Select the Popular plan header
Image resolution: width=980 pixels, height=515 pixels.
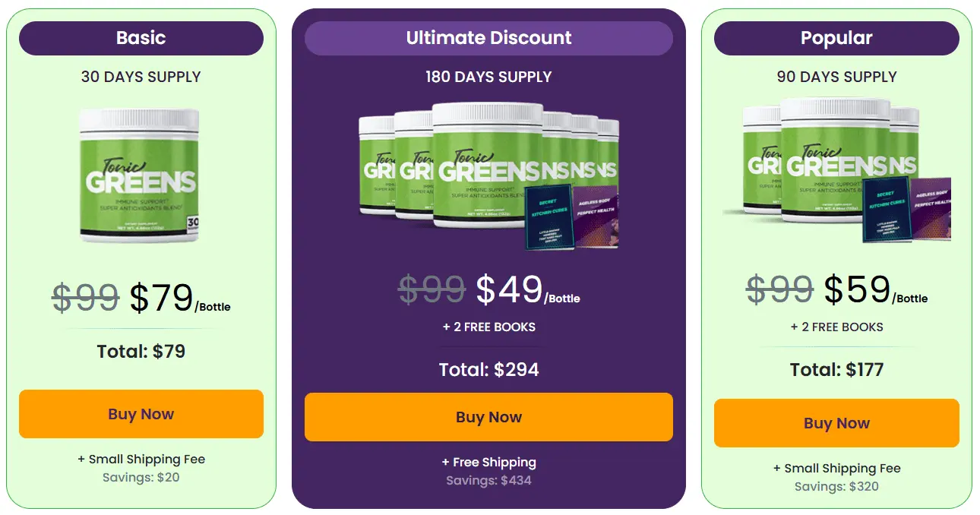[836, 38]
